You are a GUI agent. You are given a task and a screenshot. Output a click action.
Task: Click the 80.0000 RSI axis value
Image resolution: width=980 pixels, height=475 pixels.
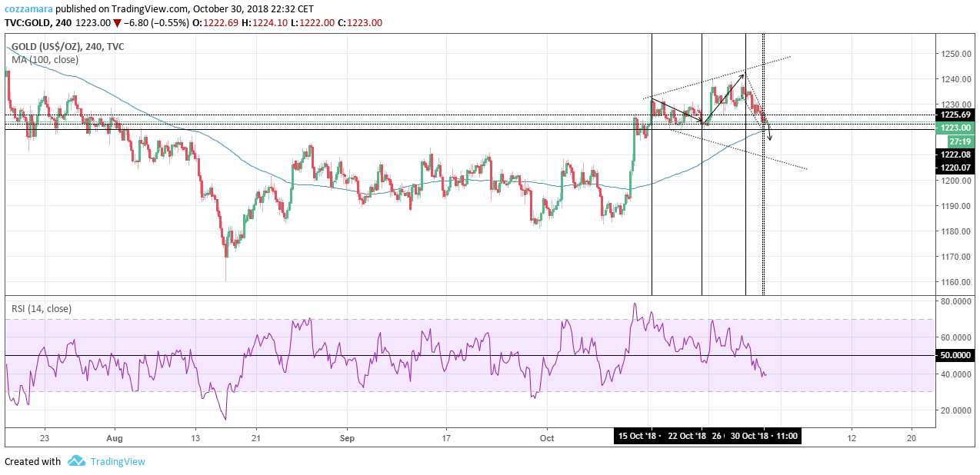click(955, 301)
